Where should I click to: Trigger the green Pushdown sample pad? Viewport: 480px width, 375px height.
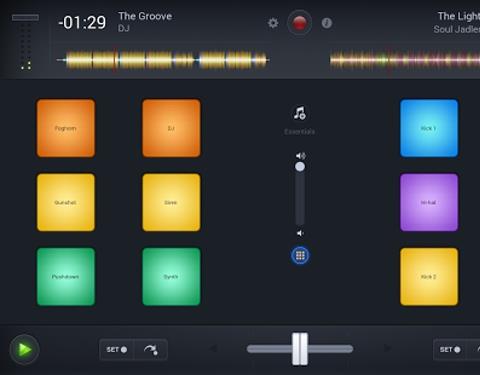[66, 277]
